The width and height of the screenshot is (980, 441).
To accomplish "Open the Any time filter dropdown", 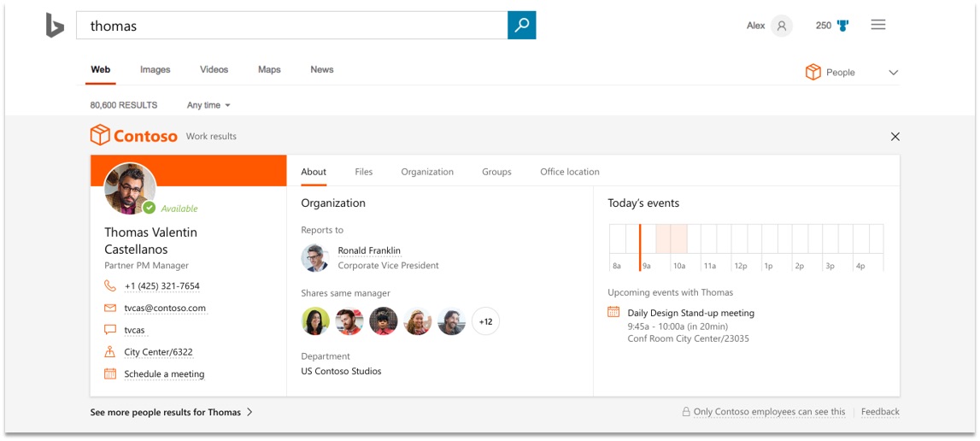I will pyautogui.click(x=208, y=105).
